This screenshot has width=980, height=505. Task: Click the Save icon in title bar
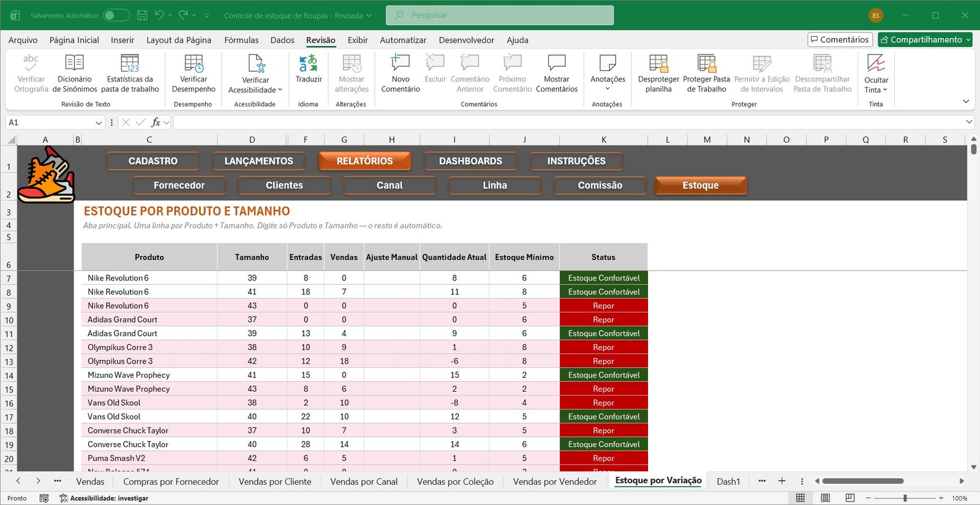pos(142,15)
